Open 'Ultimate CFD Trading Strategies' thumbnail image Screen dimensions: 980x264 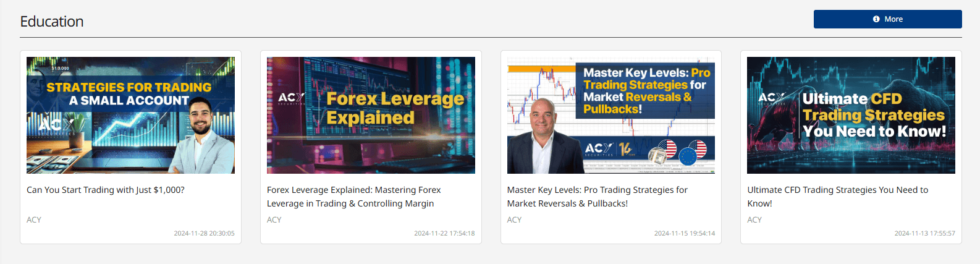(x=851, y=115)
